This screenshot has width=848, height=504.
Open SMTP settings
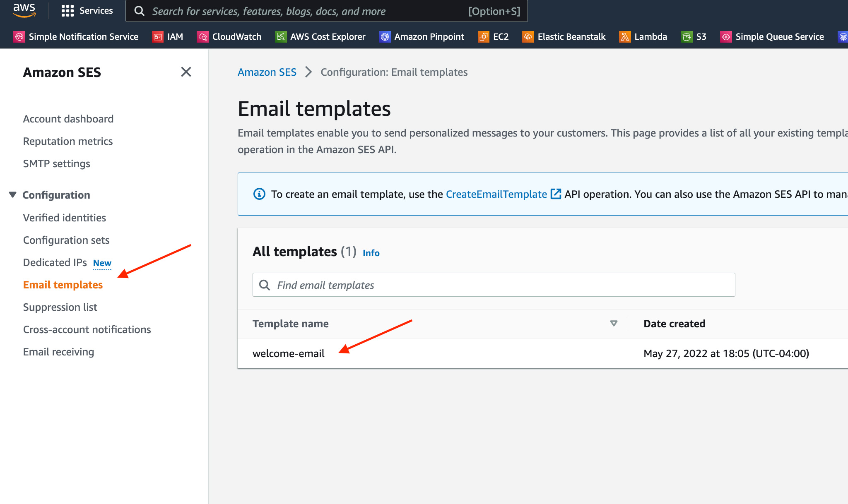[57, 163]
